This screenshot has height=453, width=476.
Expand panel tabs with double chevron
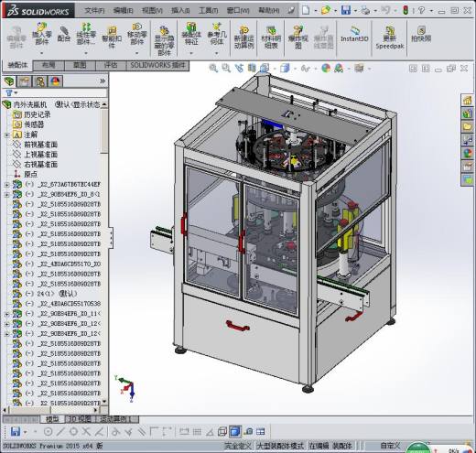pyautogui.click(x=103, y=81)
